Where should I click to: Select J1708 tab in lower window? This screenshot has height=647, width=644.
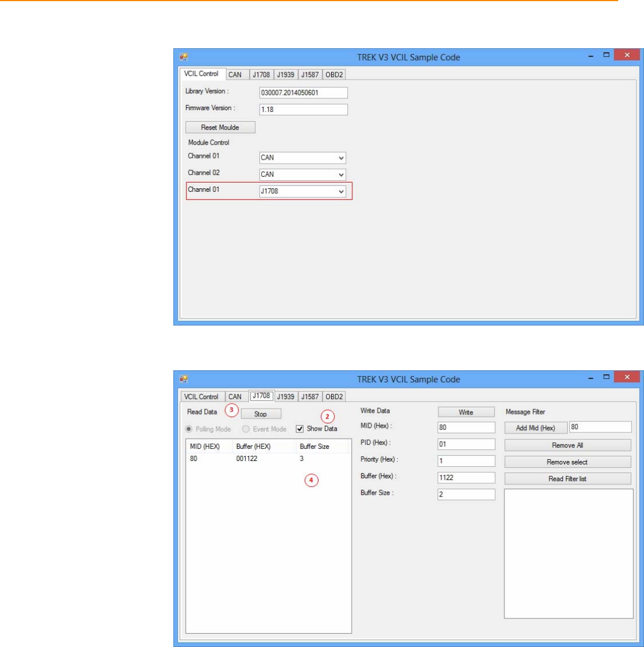[x=261, y=396]
